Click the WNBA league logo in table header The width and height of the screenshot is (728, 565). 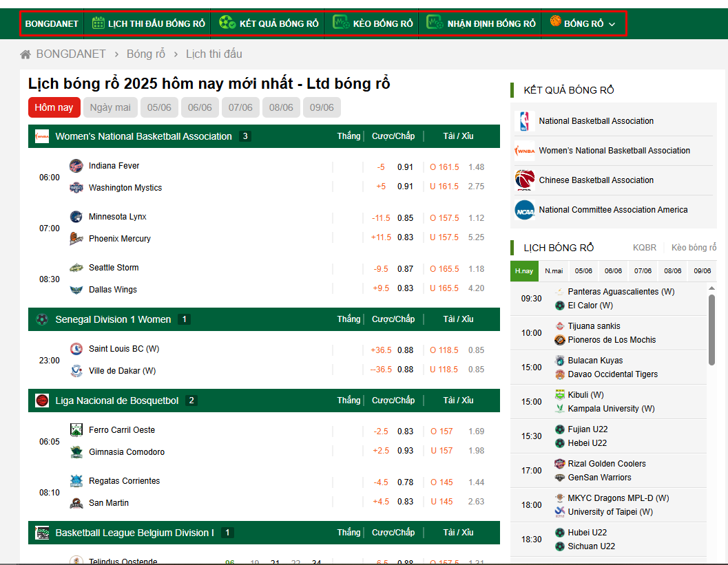pyautogui.click(x=42, y=136)
